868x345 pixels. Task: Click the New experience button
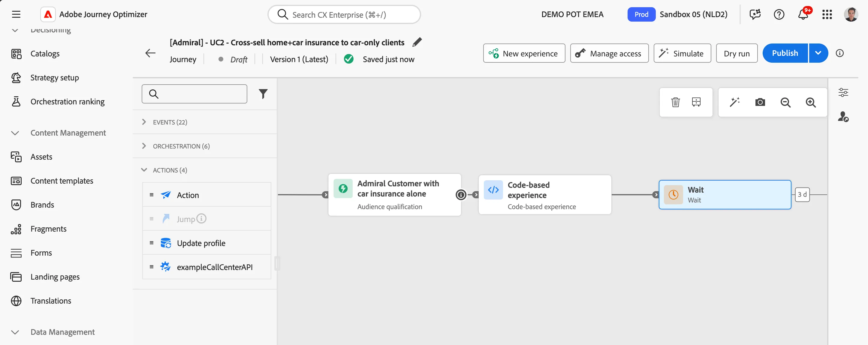pyautogui.click(x=524, y=53)
